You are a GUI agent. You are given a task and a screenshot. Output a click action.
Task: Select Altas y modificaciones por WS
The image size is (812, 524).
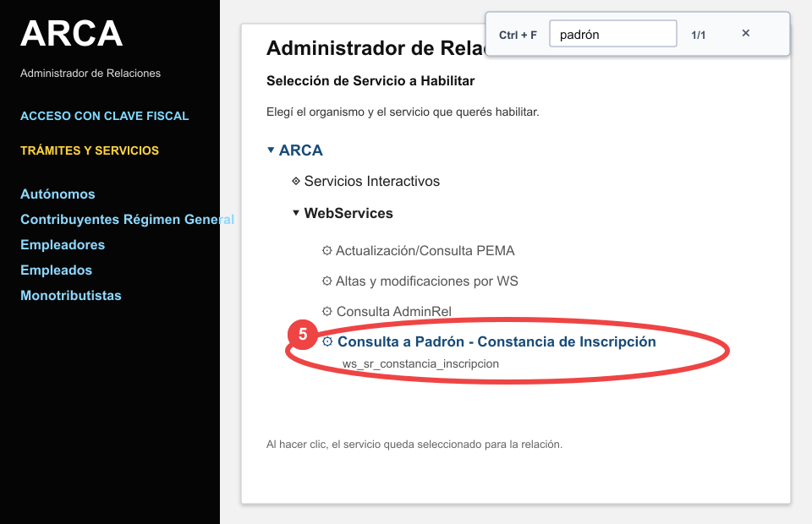[x=426, y=281]
